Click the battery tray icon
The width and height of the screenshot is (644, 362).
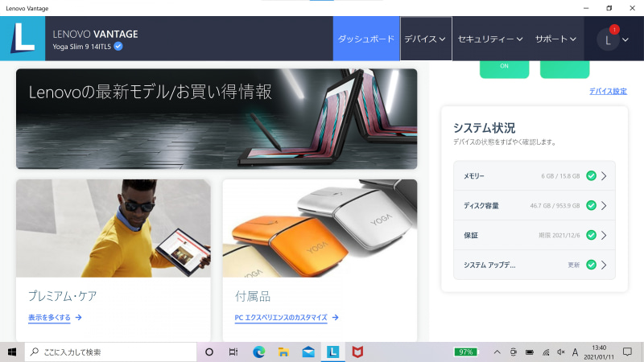[530, 352]
